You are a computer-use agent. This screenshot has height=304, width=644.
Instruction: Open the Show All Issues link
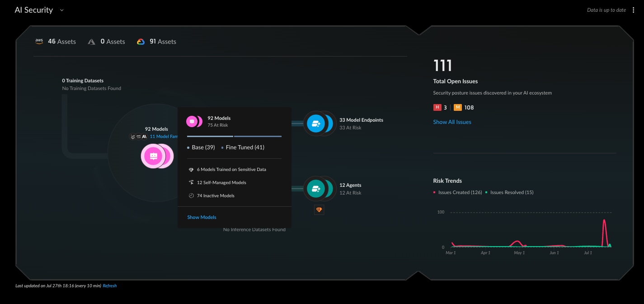pos(452,122)
